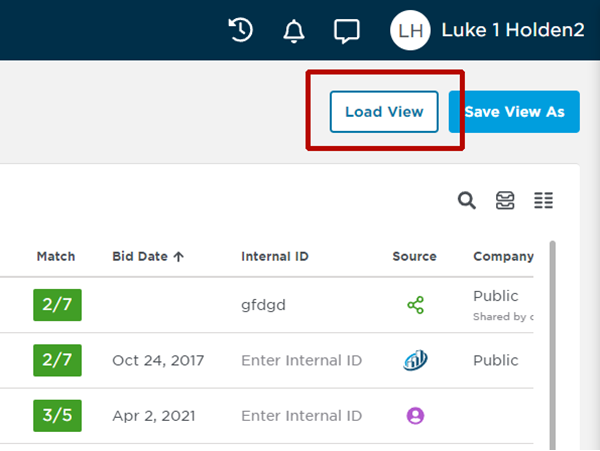Edit the gfdgd Internal ID field
Image resolution: width=600 pixels, height=451 pixels.
264,305
